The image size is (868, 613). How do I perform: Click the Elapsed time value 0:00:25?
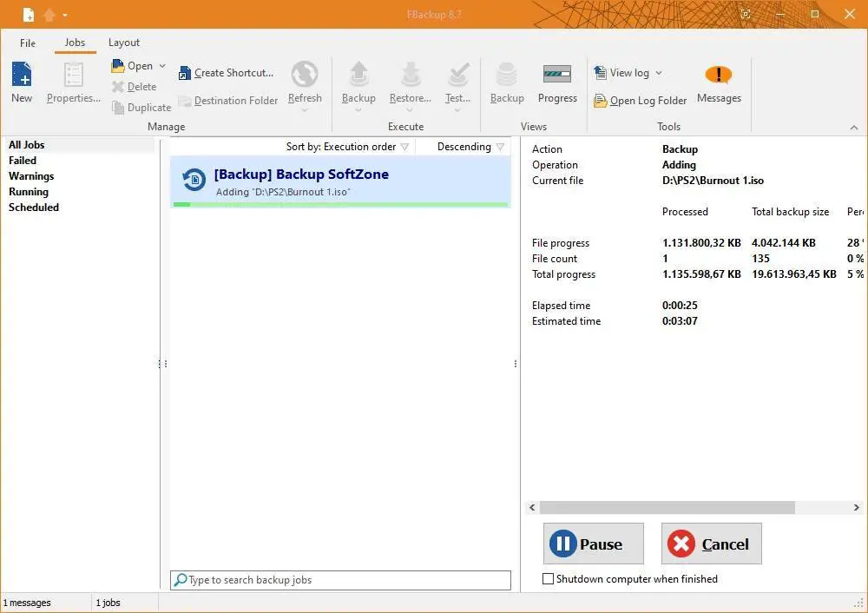tap(680, 306)
